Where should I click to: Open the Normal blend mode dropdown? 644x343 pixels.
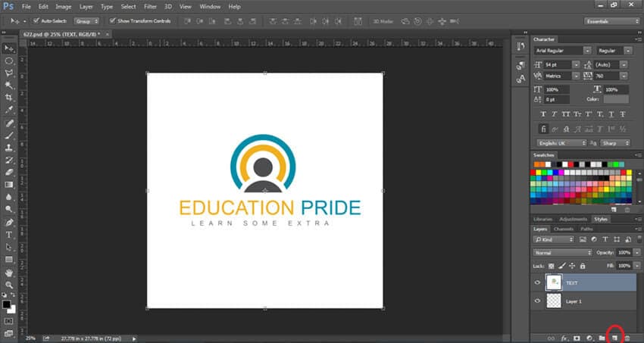pyautogui.click(x=563, y=253)
